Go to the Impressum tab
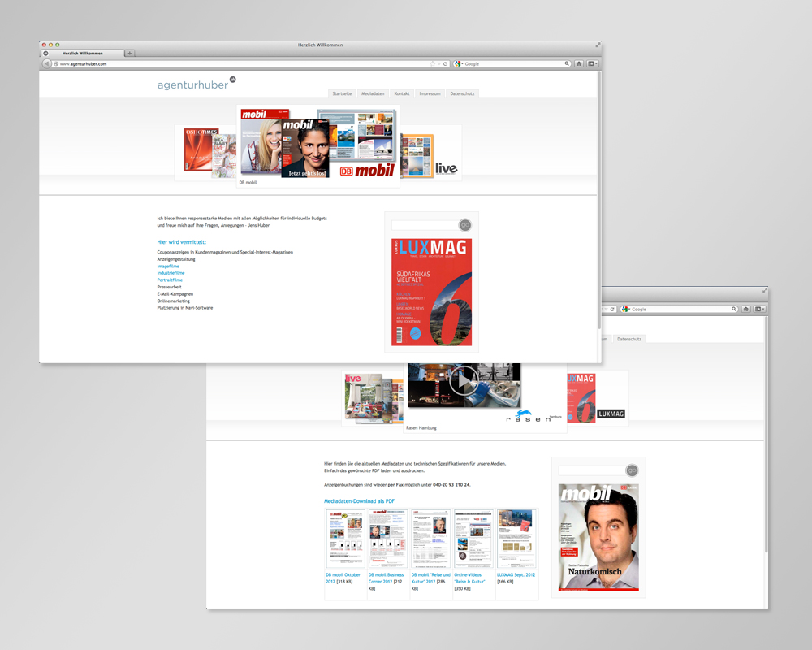 (x=430, y=93)
